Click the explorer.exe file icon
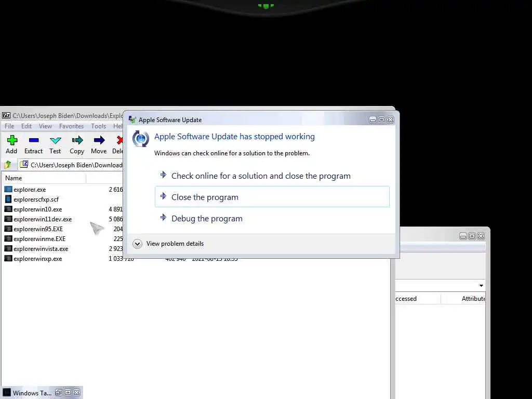Image resolution: width=532 pixels, height=399 pixels. coord(8,189)
